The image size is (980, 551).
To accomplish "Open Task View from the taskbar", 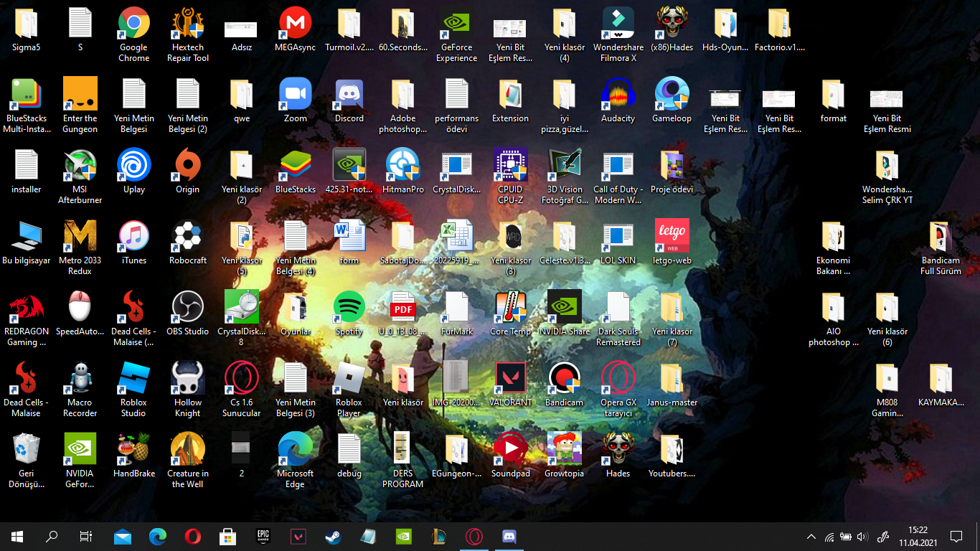I will coord(86,536).
